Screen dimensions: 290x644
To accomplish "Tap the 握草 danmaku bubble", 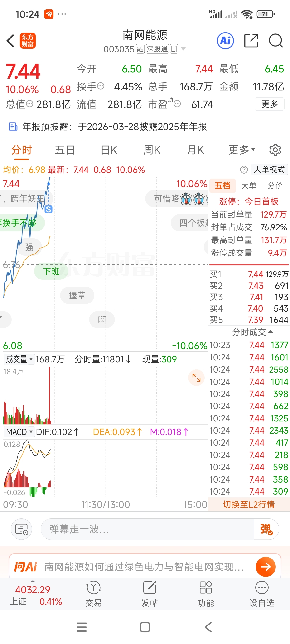I will coord(77,295).
